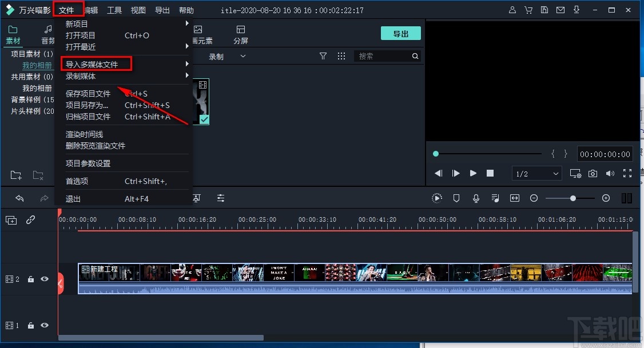Click the zoom-to-fit timeline icon
Viewport: 644px width, 348px height.
[515, 198]
